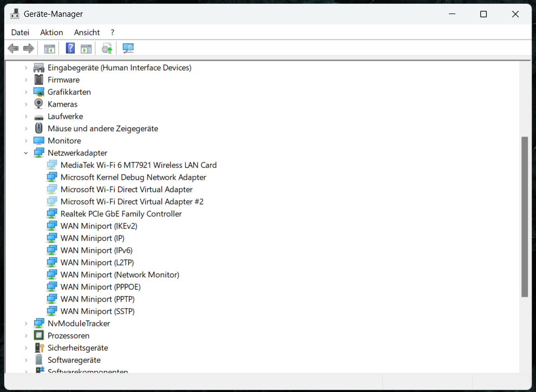Image resolution: width=536 pixels, height=392 pixels.
Task: Minimize the Geräte-Manager window
Action: click(x=452, y=14)
